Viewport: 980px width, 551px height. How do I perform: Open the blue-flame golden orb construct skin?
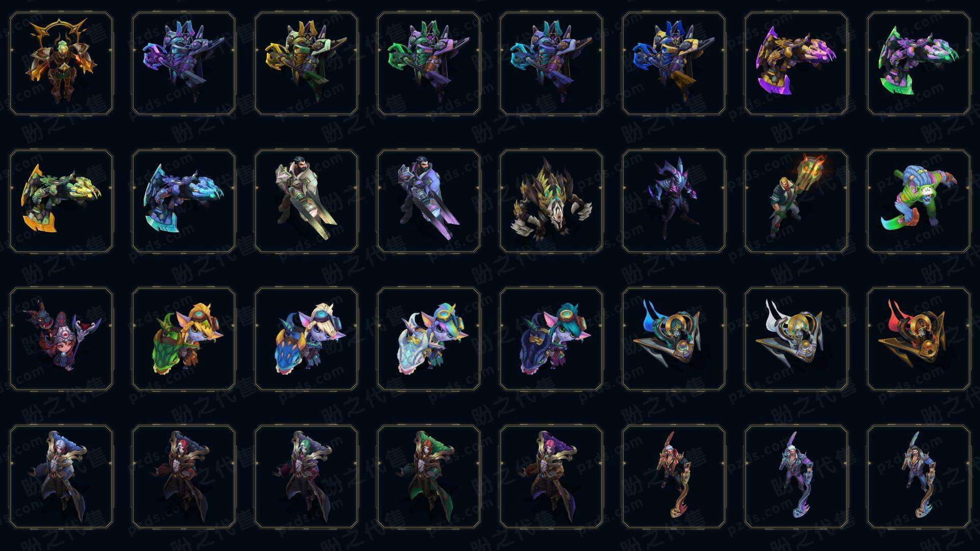click(x=674, y=339)
